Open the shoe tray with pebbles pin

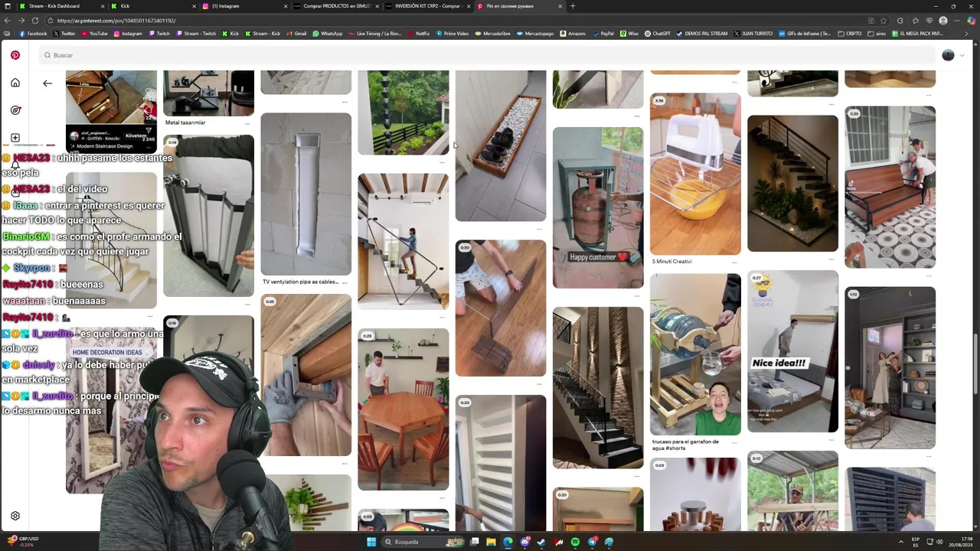pyautogui.click(x=501, y=145)
